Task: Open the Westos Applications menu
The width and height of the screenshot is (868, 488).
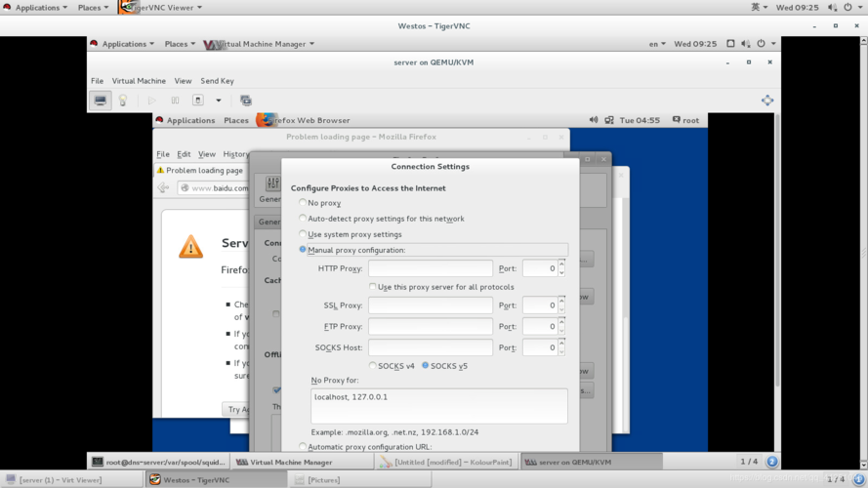Action: 123,44
